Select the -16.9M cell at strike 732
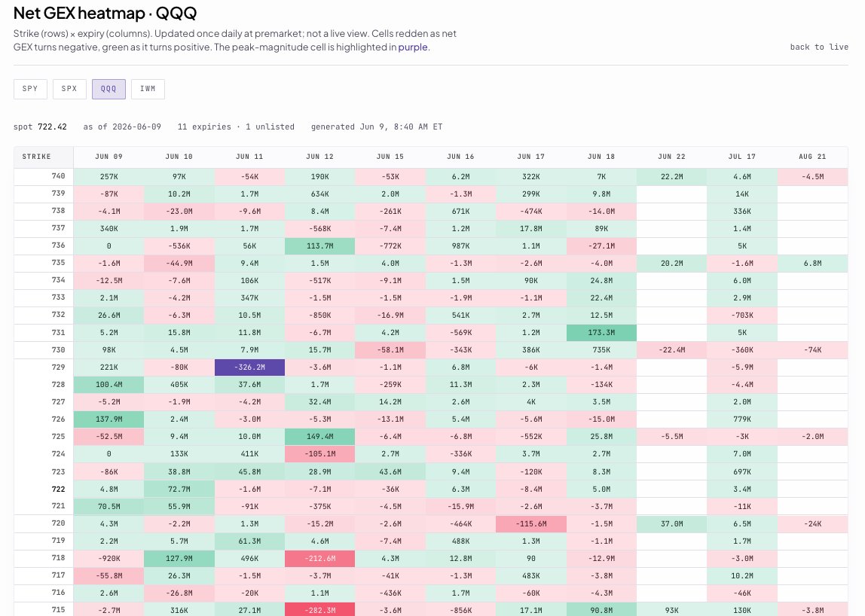 point(390,316)
